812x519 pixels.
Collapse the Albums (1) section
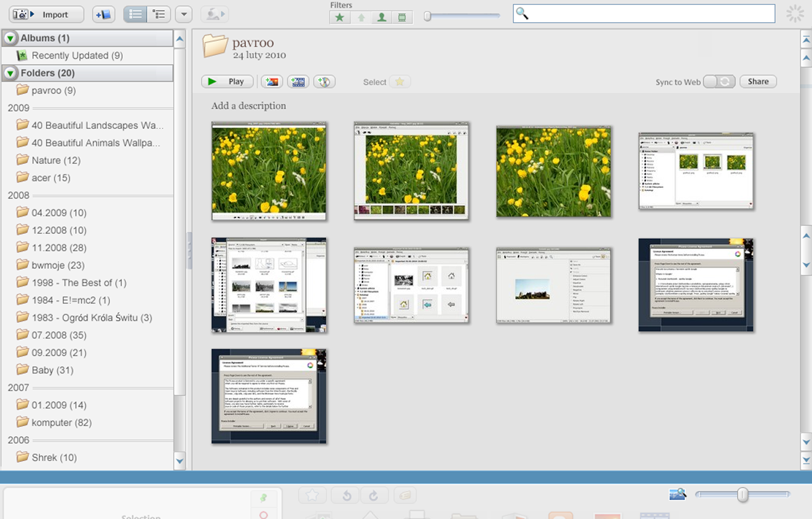[10, 38]
